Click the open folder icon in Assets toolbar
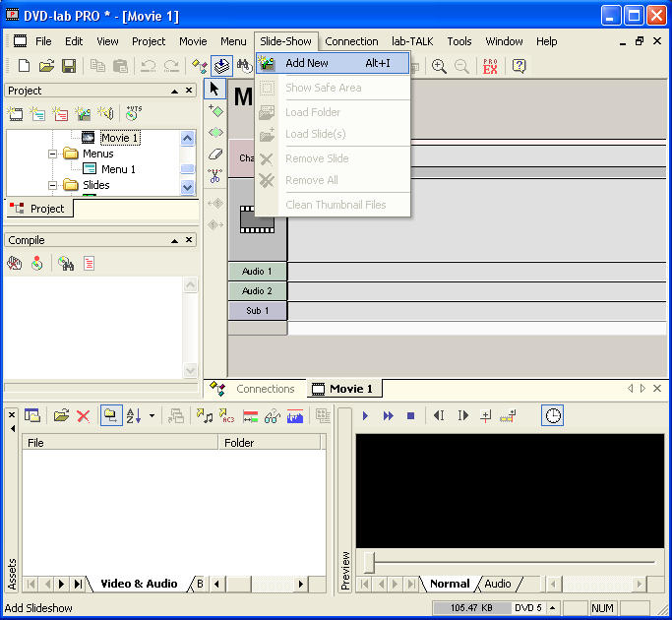This screenshot has width=672, height=620. point(61,415)
